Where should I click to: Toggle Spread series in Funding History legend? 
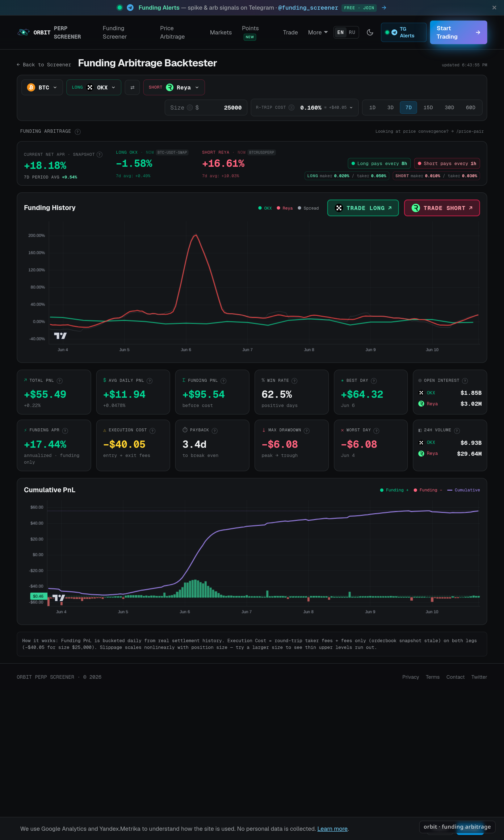[308, 208]
